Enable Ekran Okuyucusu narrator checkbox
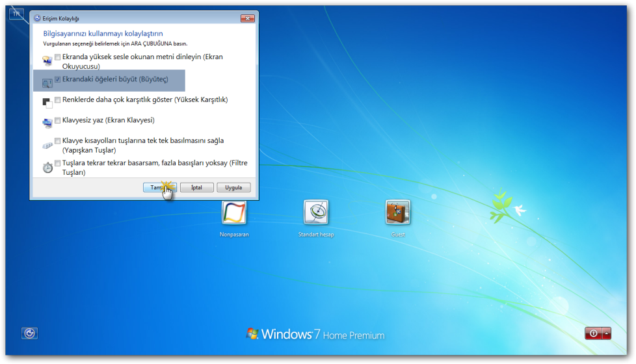Image resolution: width=636 pixels, height=364 pixels. point(58,57)
